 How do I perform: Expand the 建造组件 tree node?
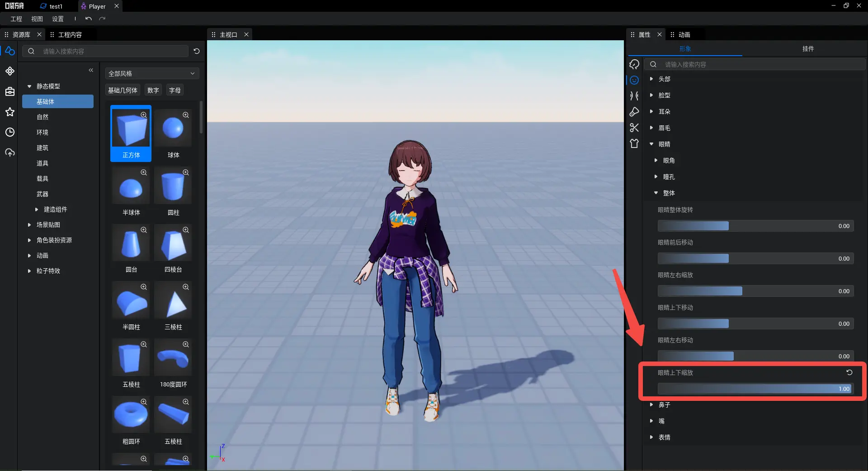(37, 209)
